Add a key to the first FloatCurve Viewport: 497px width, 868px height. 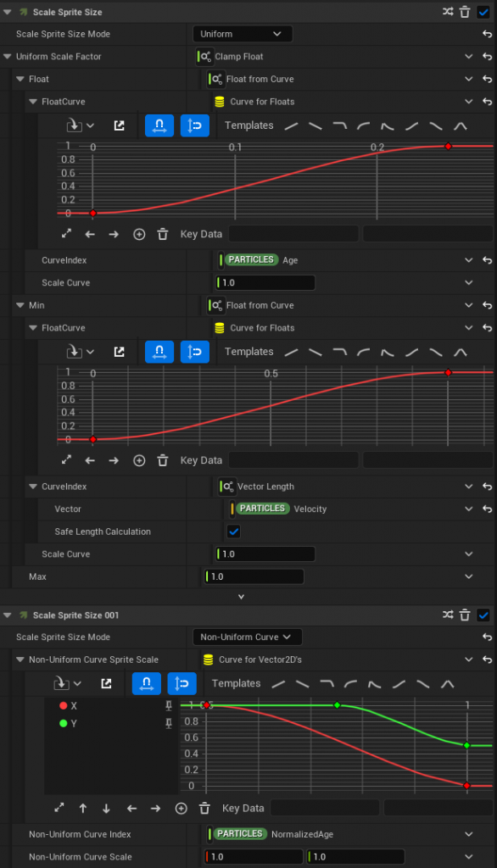[139, 234]
